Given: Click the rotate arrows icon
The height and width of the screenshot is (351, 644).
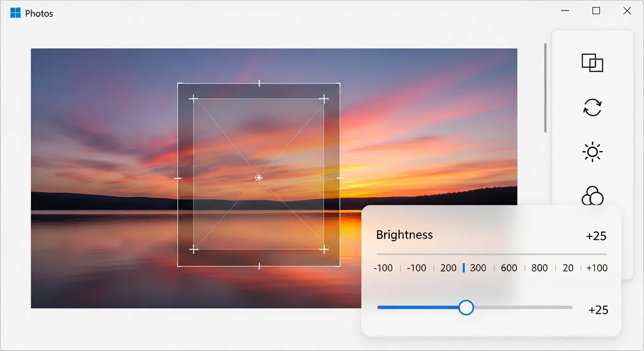Looking at the screenshot, I should click(592, 107).
